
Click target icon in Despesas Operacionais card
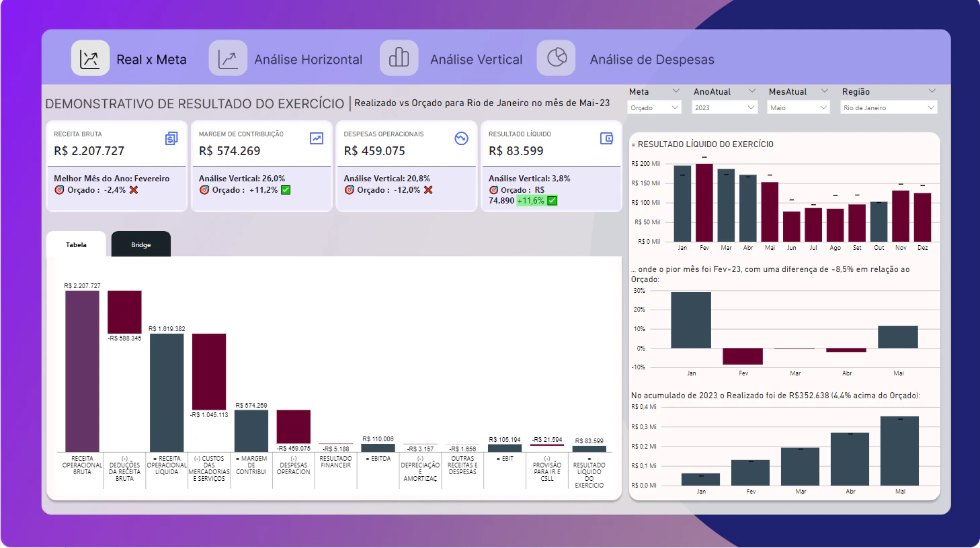(x=350, y=190)
